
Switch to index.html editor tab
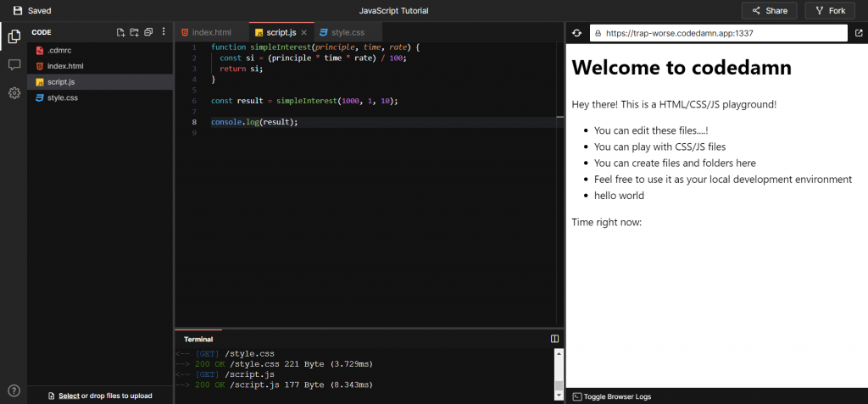pos(211,33)
